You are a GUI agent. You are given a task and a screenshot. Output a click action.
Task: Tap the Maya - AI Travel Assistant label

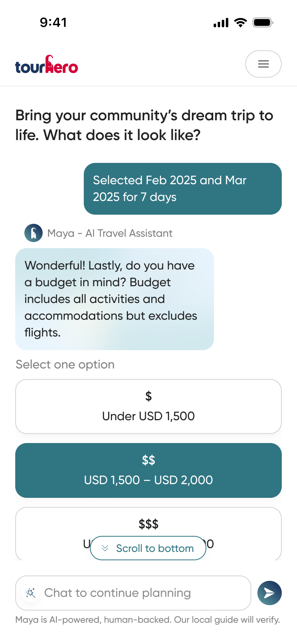point(110,233)
